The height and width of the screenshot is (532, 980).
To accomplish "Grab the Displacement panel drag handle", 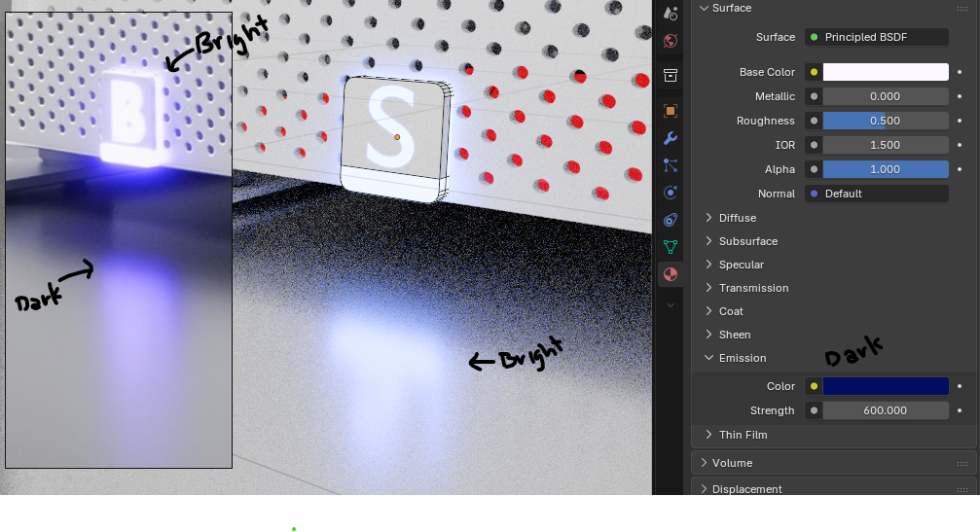I will point(962,489).
